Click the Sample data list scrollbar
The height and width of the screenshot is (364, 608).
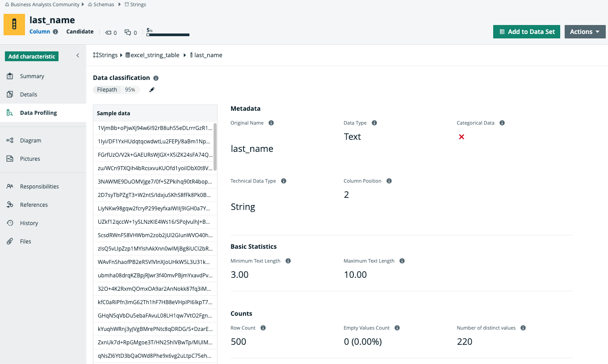click(215, 146)
